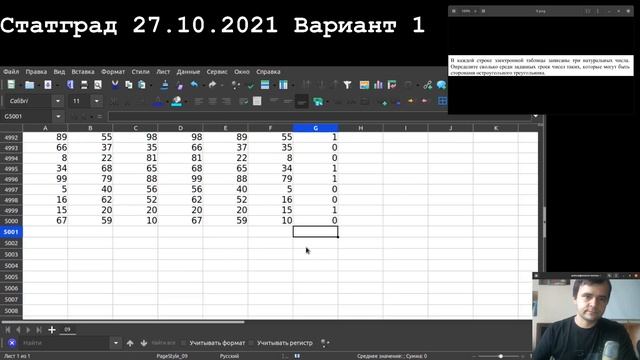The width and height of the screenshot is (640, 360).
Task: Open the Правка menu
Action: [x=36, y=71]
